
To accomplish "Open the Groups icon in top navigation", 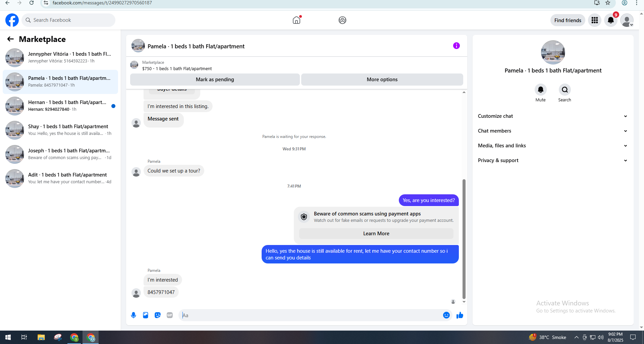I will click(342, 20).
